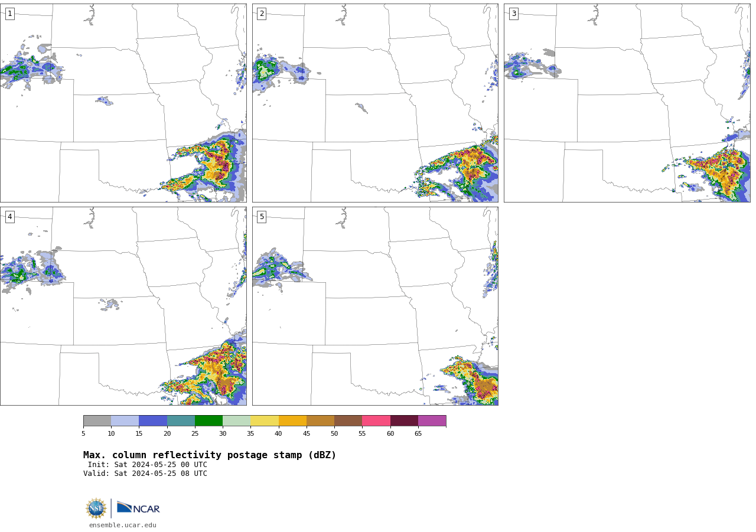Screen dimensions: 756x532
Task: Open ensemble member 4 reflectivity map
Action: (123, 306)
